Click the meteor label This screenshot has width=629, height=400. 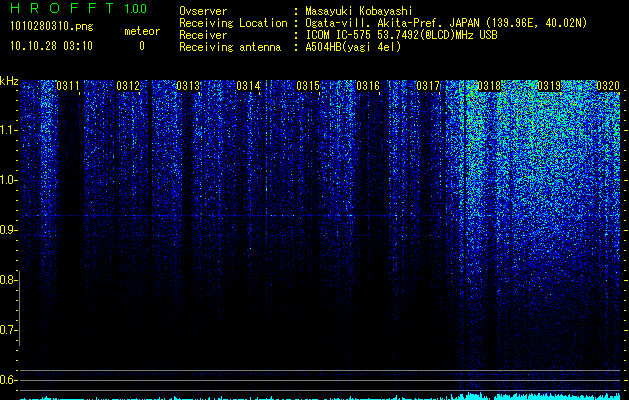pos(142,31)
